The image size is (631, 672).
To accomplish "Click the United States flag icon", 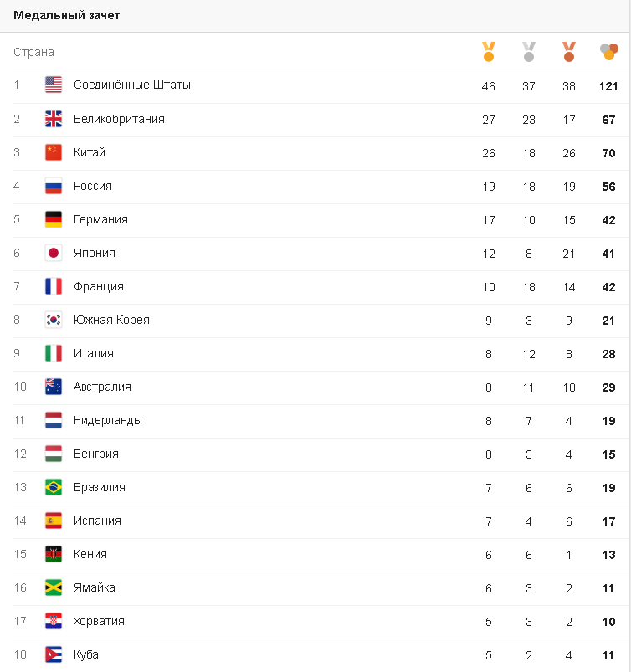I will (54, 85).
